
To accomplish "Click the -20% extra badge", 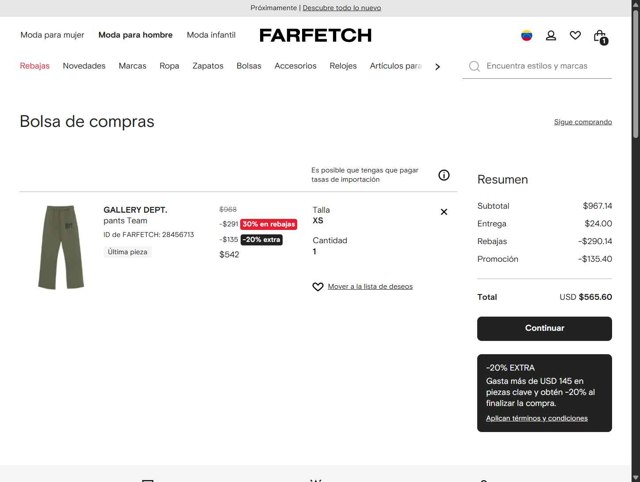I will pos(262,240).
